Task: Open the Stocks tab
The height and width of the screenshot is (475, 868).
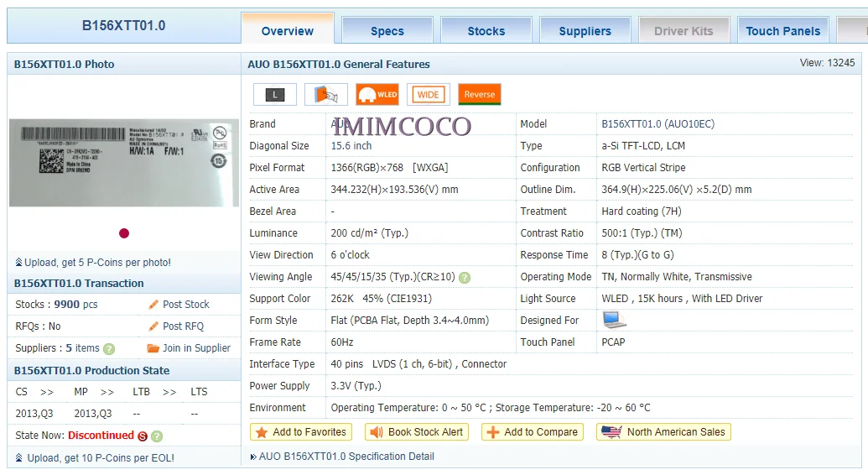Action: pos(486,31)
